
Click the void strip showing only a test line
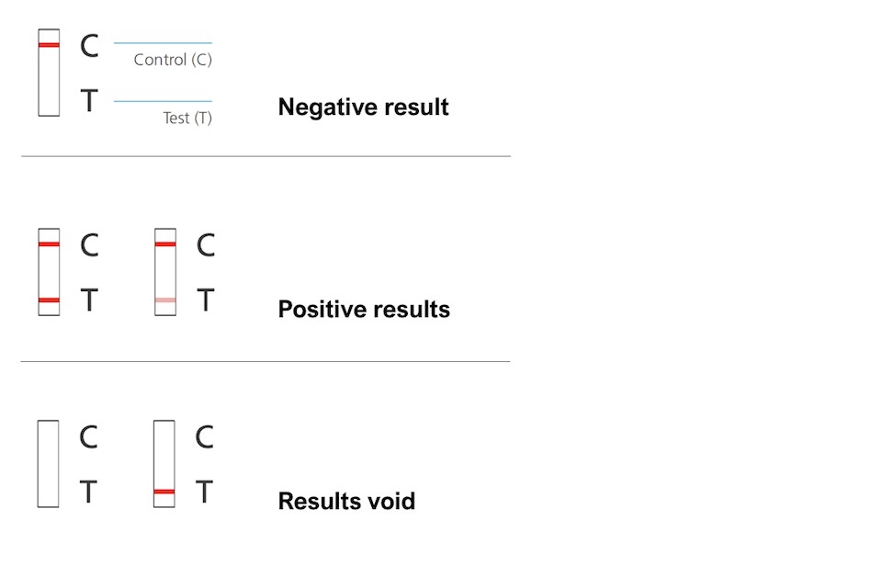(x=164, y=463)
